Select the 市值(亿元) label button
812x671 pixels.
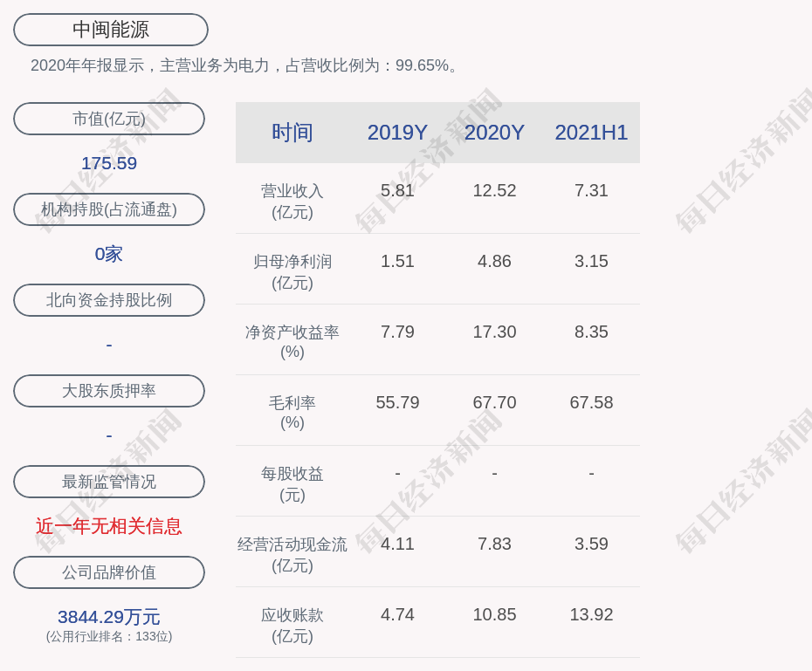[x=109, y=119]
